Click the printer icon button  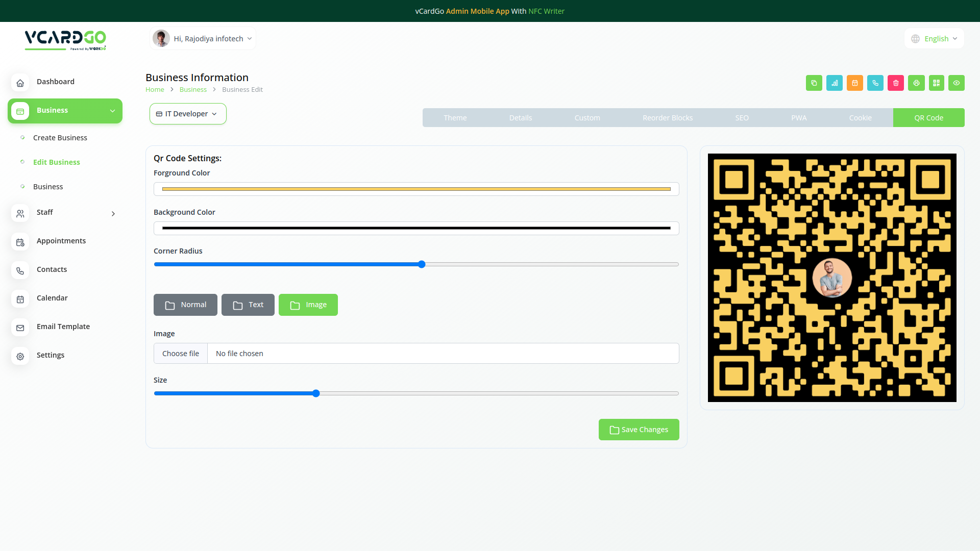click(x=916, y=83)
